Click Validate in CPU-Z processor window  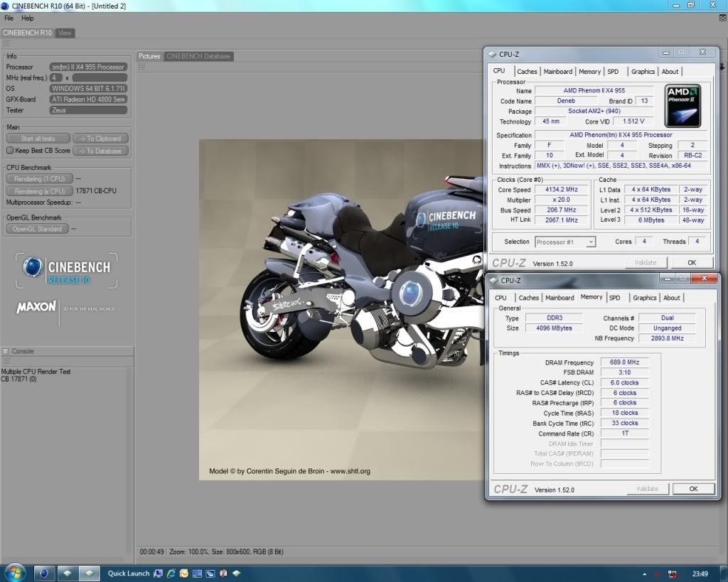click(x=646, y=263)
